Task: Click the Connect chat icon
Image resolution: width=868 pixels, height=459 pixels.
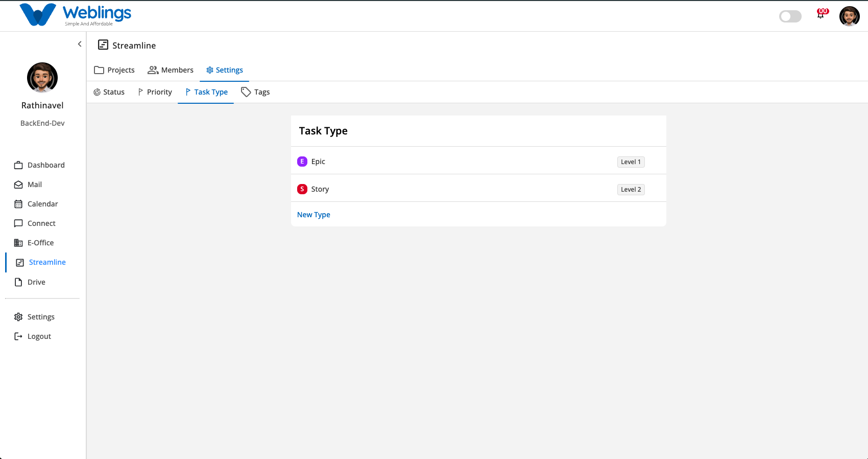Action: 18,223
